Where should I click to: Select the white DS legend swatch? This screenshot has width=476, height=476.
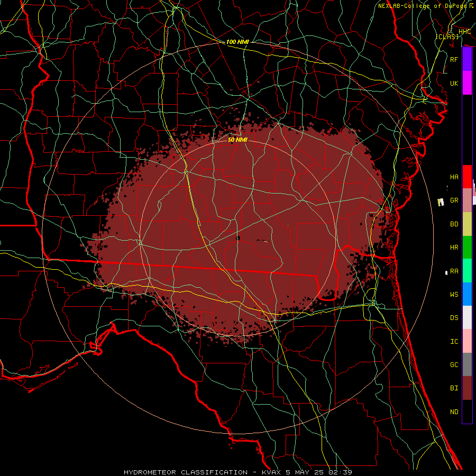point(467,317)
